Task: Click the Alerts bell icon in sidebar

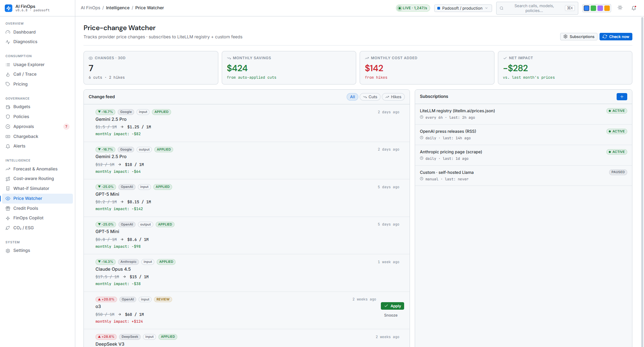Action: pos(8,146)
